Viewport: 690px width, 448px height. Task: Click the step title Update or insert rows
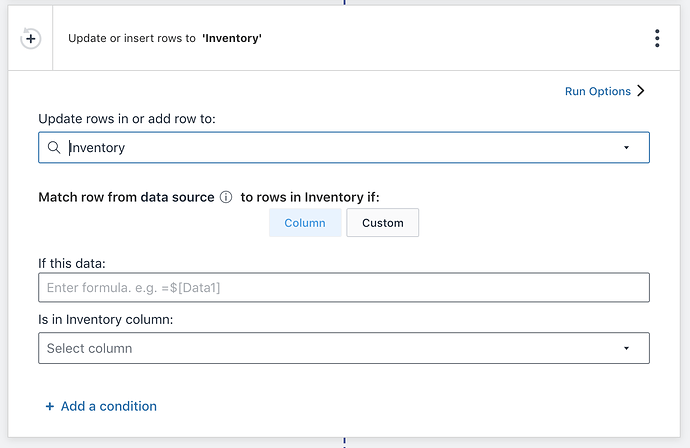pos(132,39)
